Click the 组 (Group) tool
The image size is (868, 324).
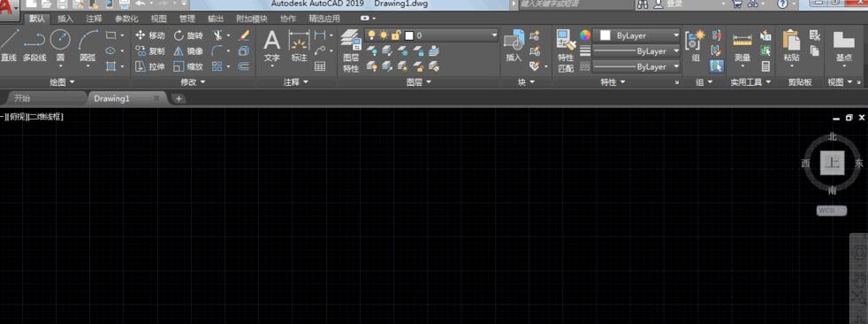(x=695, y=45)
